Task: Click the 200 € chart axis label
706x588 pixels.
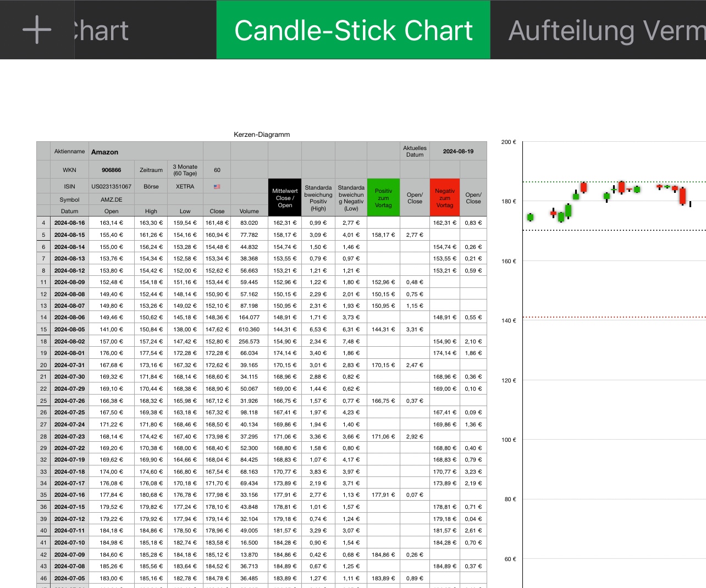Action: point(509,142)
